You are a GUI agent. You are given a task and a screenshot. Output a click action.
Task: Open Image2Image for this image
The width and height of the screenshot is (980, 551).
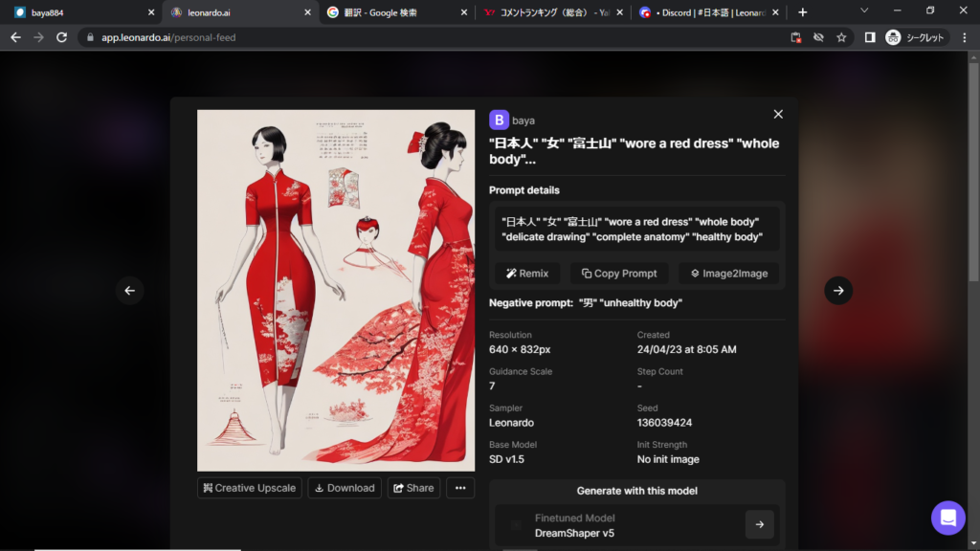point(729,274)
